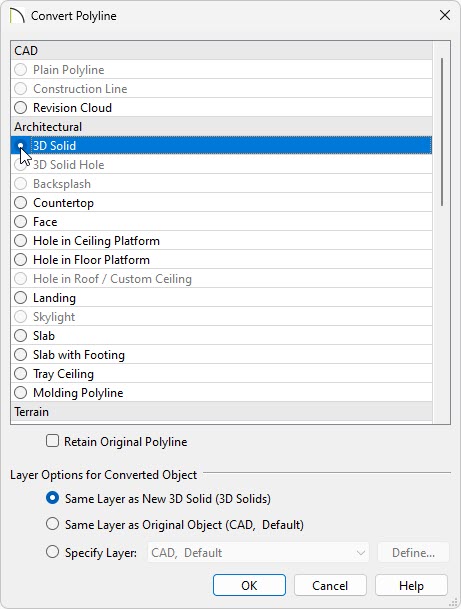Cancel the polyline conversion
The height and width of the screenshot is (609, 461).
(x=330, y=585)
